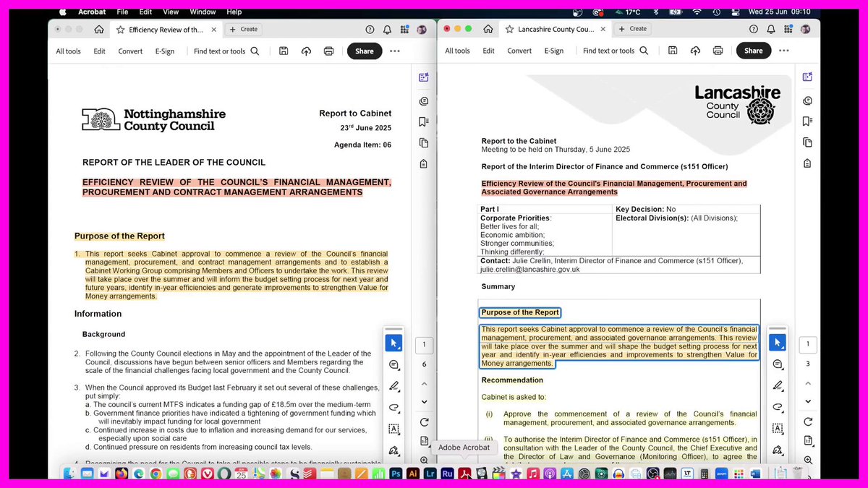Search with magnifier in left window toolbar
This screenshot has width=868, height=488.
(255, 51)
